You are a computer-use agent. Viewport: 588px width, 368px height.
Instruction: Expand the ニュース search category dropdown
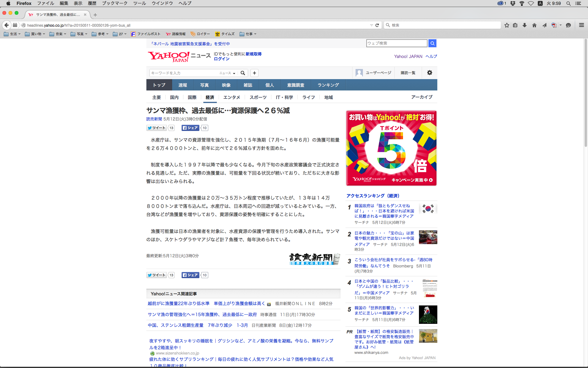click(227, 73)
